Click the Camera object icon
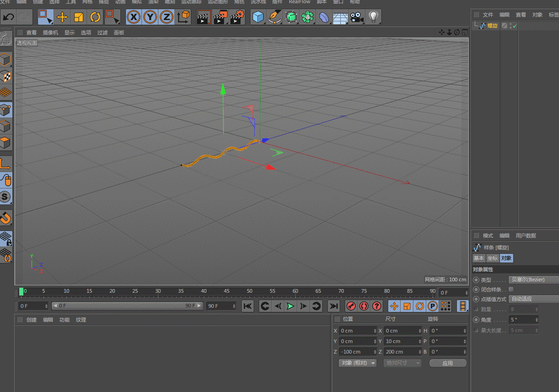559x392 pixels. point(357,17)
